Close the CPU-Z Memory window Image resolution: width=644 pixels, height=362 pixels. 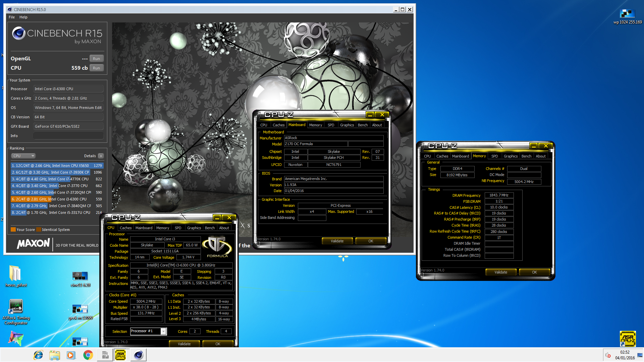click(546, 146)
